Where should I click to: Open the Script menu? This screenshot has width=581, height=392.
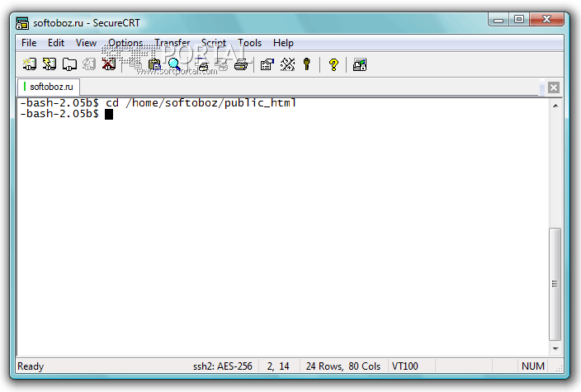click(214, 43)
